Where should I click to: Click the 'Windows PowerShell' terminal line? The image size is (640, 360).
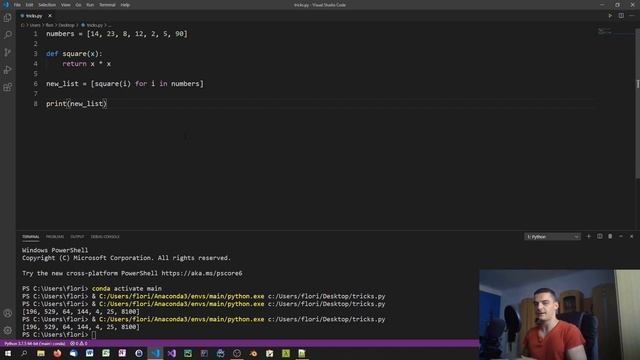(55, 250)
